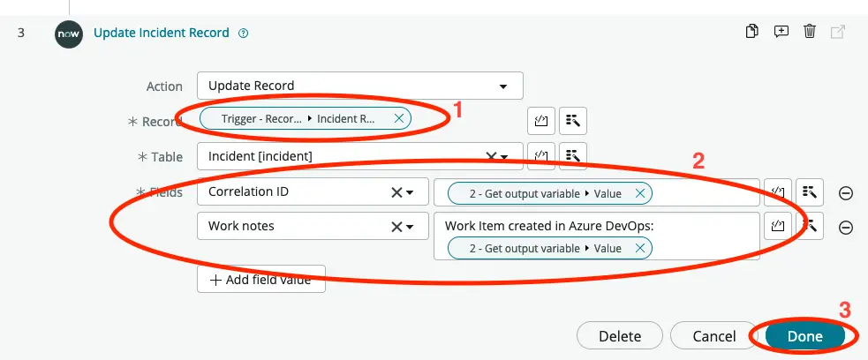Toggle scripting for Correlation ID value
This screenshot has height=360, width=868.
pos(778,191)
